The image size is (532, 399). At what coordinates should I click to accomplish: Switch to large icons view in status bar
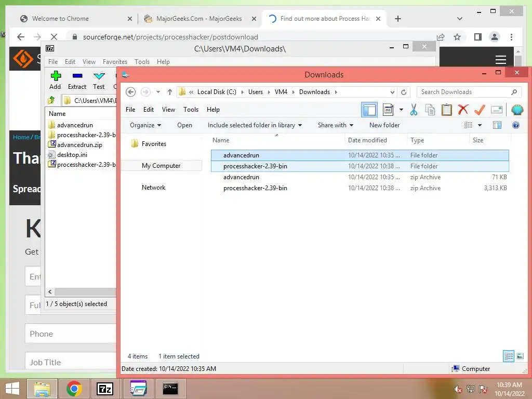point(520,356)
